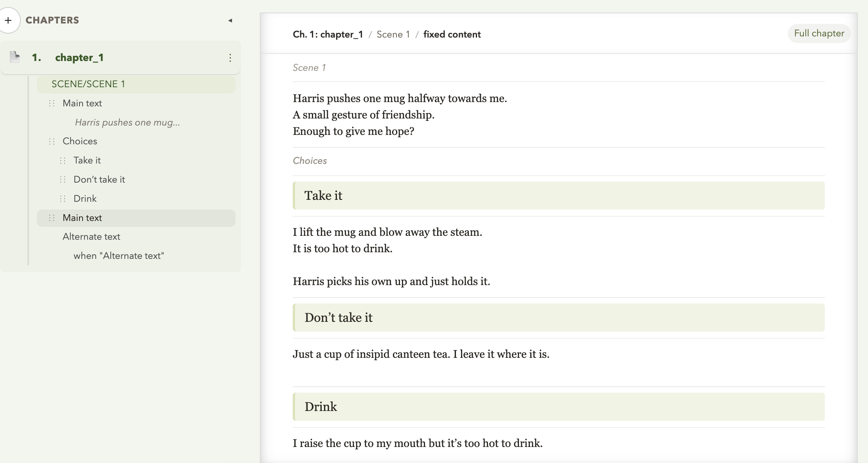Click the Don't take it choice block

(x=558, y=318)
